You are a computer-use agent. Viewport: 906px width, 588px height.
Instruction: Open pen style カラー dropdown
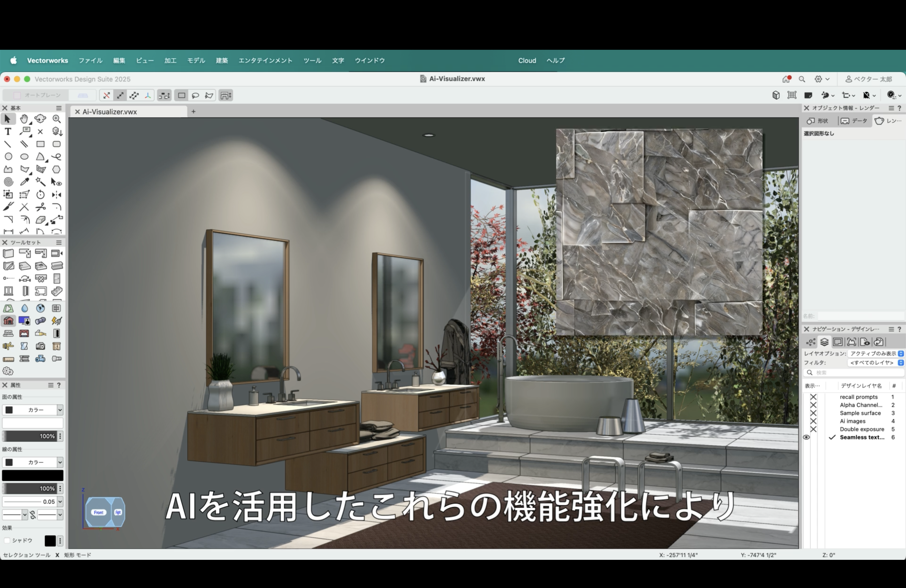(32, 462)
